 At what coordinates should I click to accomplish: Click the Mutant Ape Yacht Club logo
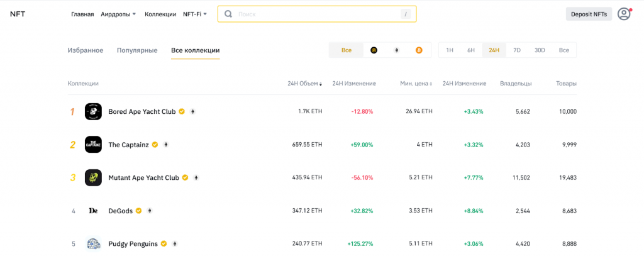[93, 177]
